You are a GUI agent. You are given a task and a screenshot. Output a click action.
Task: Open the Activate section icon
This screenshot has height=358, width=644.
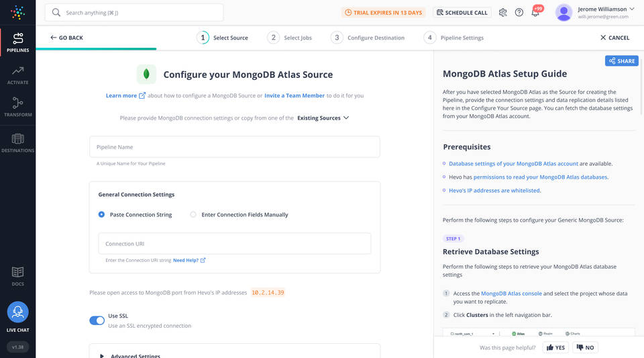click(17, 75)
